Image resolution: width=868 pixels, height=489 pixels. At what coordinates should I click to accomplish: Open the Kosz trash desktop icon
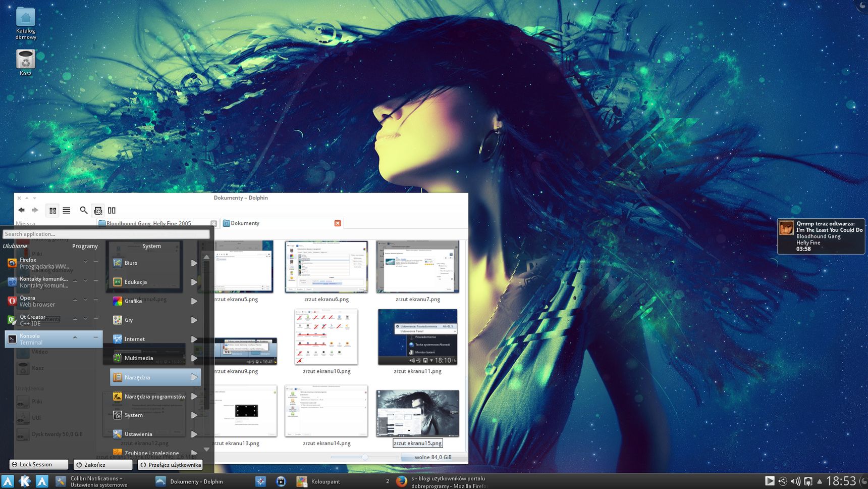pos(25,63)
